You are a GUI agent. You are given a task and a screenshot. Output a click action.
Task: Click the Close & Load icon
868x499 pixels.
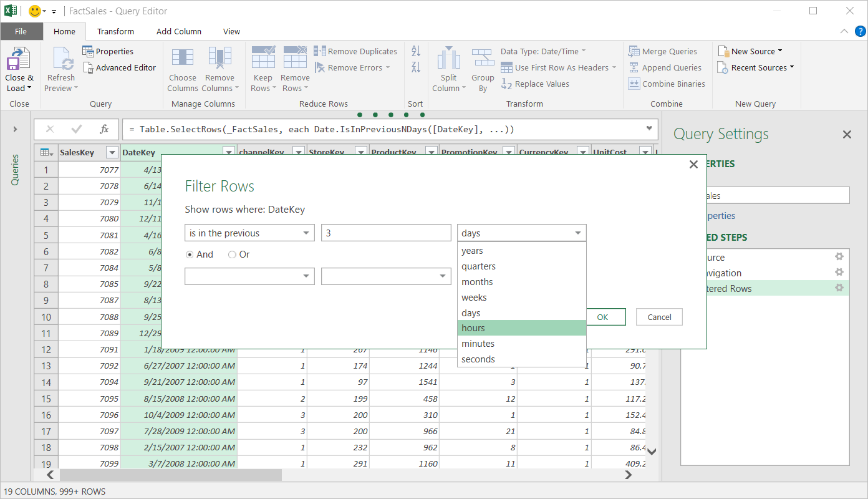coord(19,61)
